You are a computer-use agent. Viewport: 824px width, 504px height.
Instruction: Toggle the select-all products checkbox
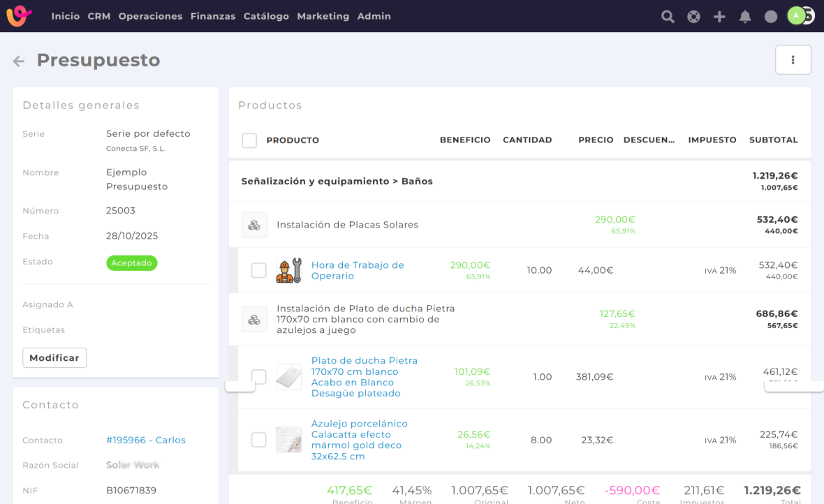pos(249,140)
